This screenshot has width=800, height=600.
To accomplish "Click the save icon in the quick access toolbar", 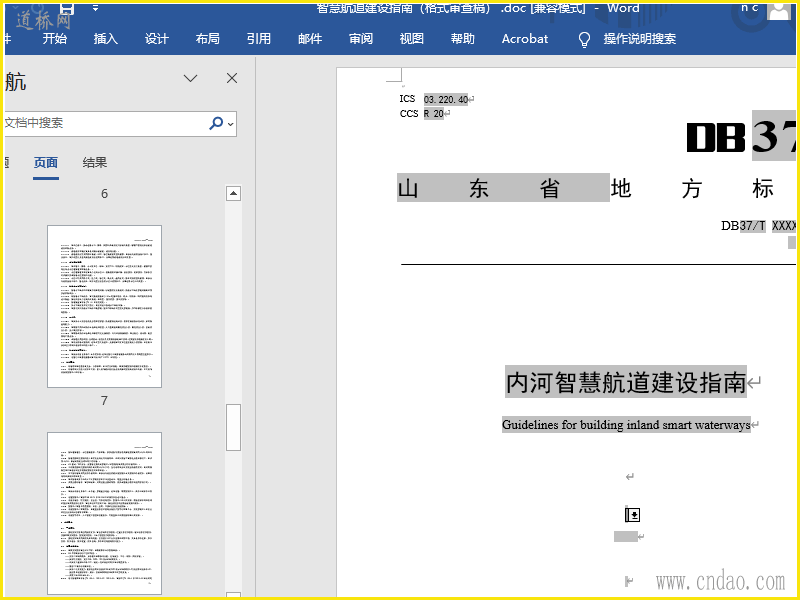I will click(x=67, y=8).
